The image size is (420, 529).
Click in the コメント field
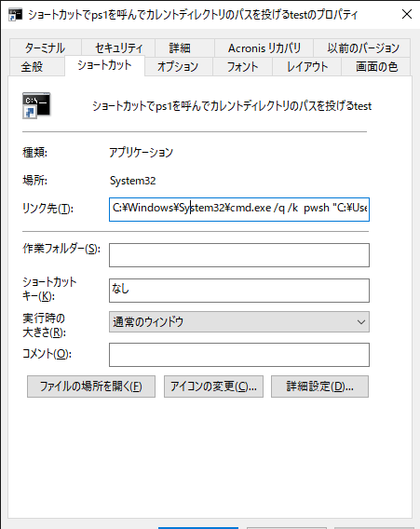[x=239, y=355]
